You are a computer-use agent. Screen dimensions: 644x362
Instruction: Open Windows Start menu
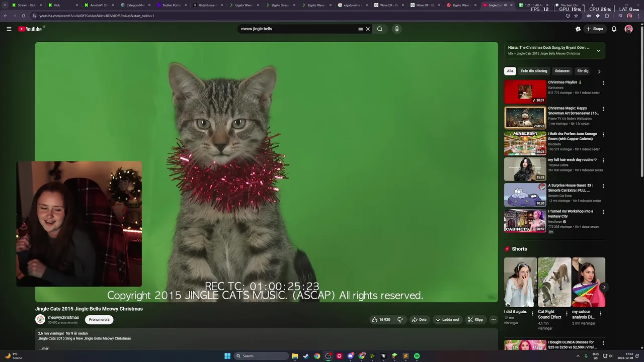pos(227,356)
